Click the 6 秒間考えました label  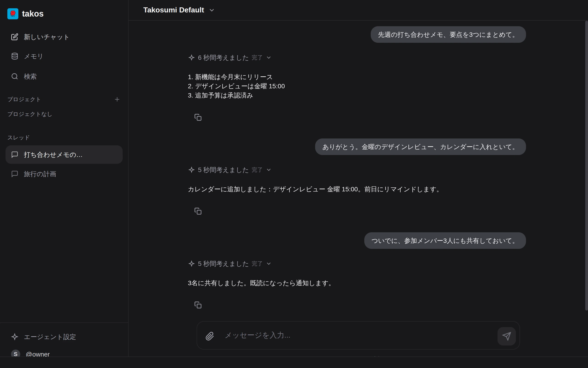[x=223, y=58]
